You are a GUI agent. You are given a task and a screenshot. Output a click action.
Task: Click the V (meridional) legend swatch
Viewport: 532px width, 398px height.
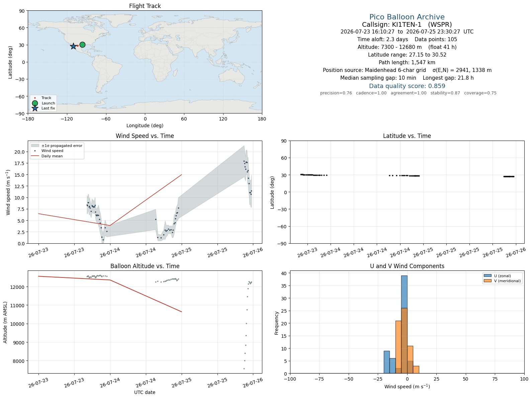pyautogui.click(x=487, y=281)
